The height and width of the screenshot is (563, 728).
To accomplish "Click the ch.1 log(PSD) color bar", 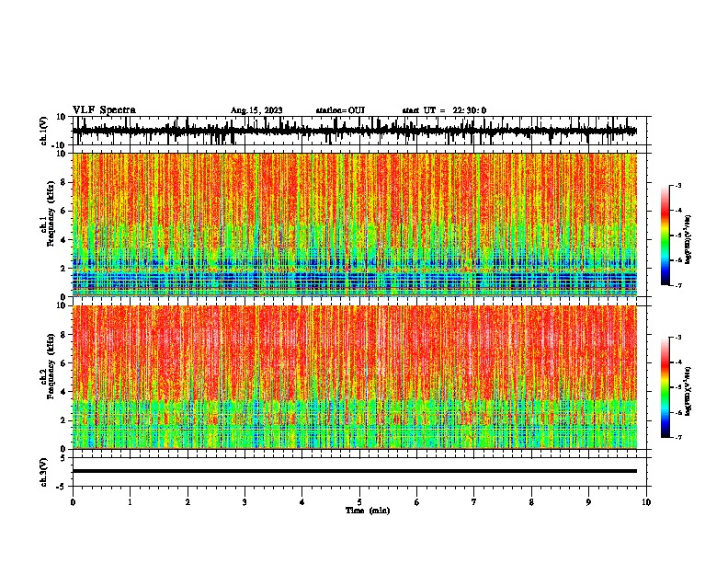I will (x=665, y=236).
